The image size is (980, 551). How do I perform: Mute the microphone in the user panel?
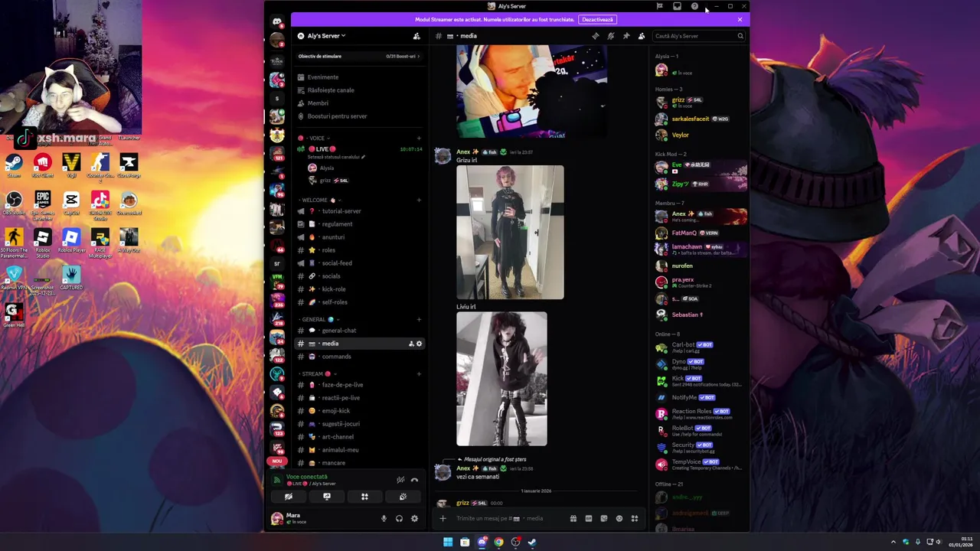[384, 519]
